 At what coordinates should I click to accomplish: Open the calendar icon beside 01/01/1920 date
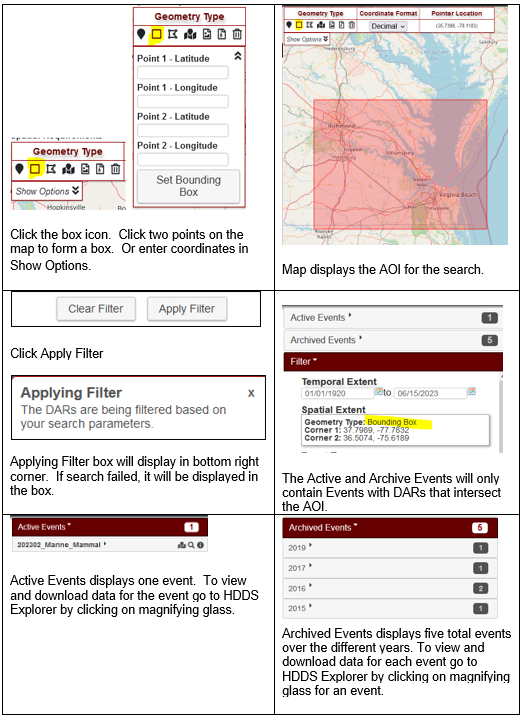pos(379,392)
